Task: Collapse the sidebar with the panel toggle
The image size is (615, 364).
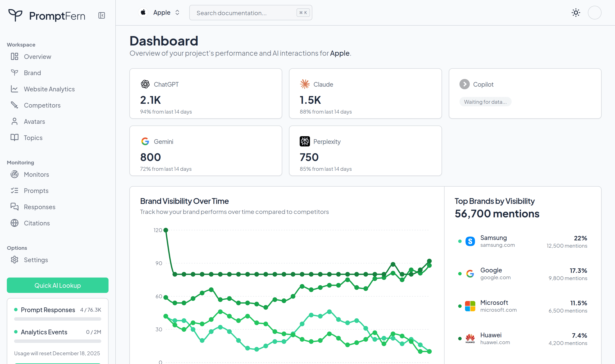Action: pyautogui.click(x=102, y=15)
